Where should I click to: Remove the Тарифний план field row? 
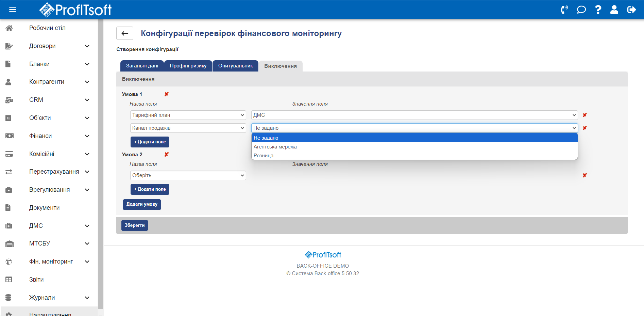click(584, 115)
